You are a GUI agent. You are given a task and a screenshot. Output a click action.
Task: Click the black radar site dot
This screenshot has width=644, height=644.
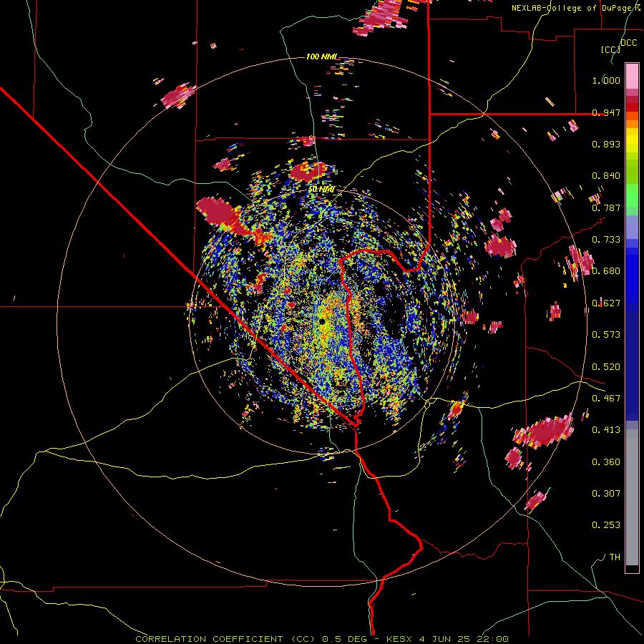(x=322, y=321)
